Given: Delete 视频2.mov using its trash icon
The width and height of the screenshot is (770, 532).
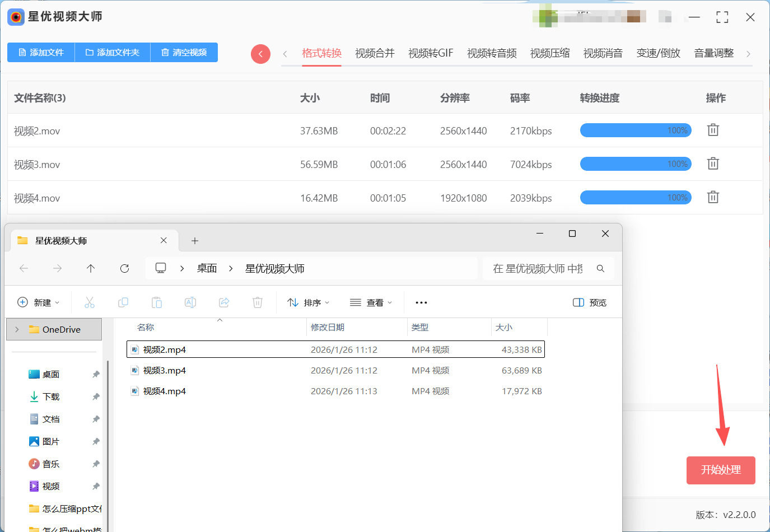Looking at the screenshot, I should tap(713, 130).
